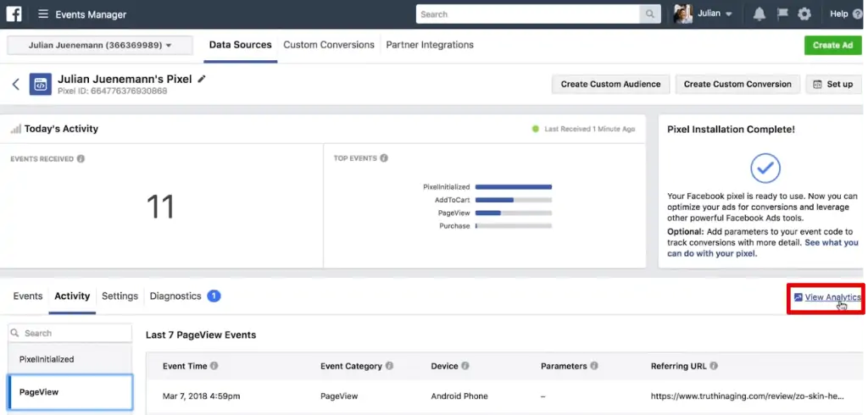868x415 pixels.
Task: Click the PixelInitialized progress bar
Action: (x=513, y=187)
